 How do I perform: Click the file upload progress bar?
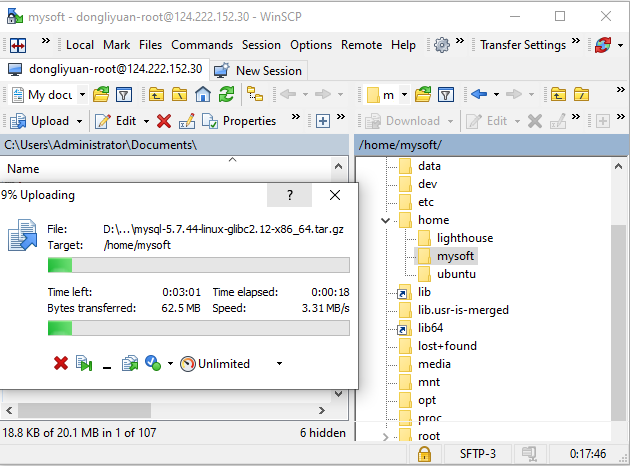click(x=198, y=265)
